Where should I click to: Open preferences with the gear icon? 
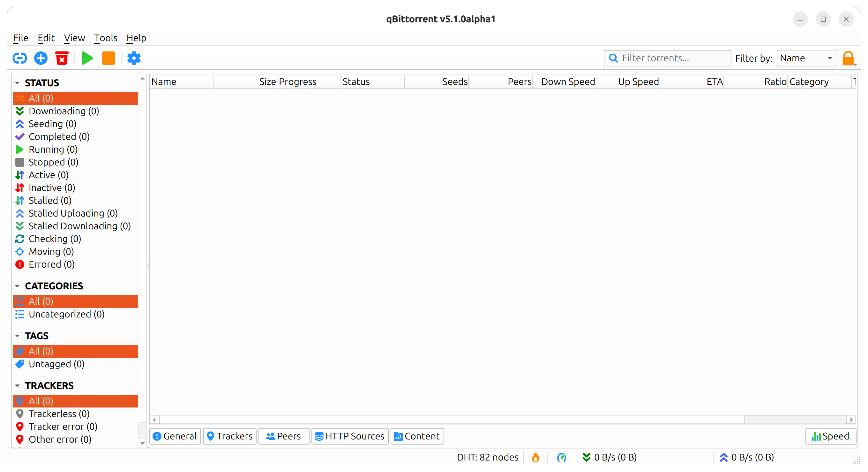coord(134,58)
